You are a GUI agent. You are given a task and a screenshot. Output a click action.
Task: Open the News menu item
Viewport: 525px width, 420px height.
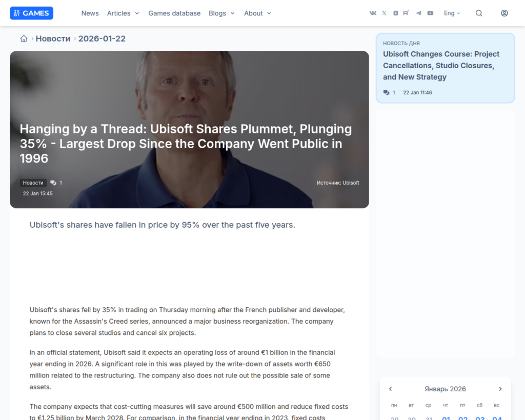(x=90, y=13)
